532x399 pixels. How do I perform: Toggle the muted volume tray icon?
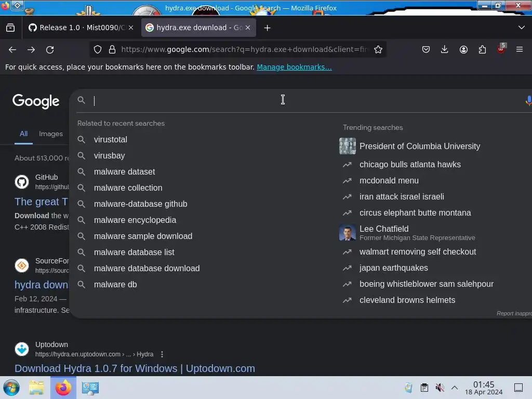(x=440, y=388)
